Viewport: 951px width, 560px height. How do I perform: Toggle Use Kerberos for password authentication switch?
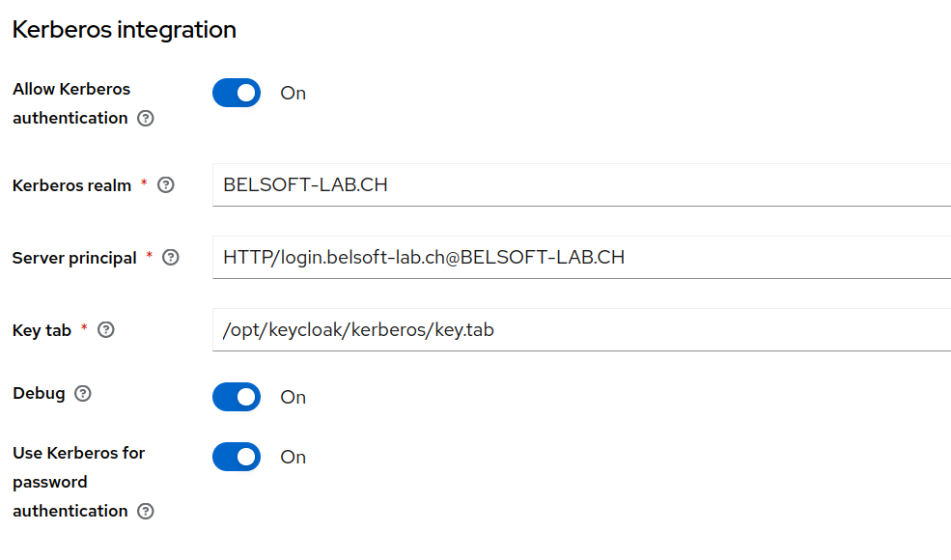tap(237, 457)
